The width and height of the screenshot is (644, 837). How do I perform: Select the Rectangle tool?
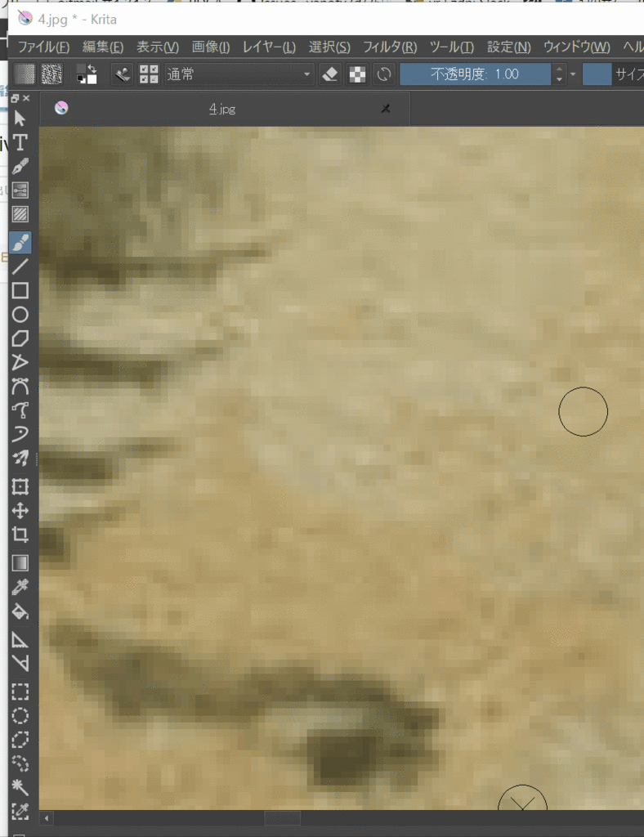coord(20,290)
